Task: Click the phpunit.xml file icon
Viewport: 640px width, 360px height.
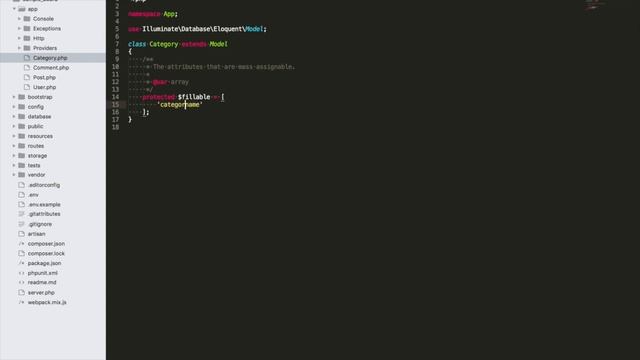Action: click(x=22, y=273)
